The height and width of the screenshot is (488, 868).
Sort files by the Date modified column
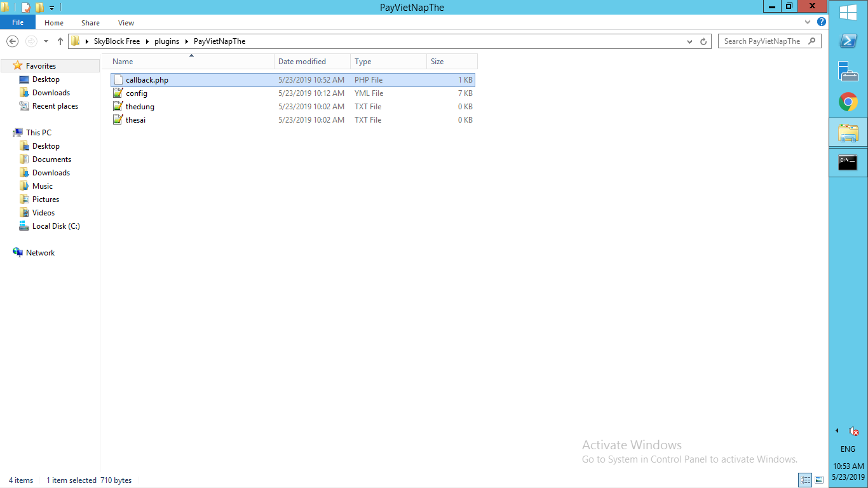(313, 62)
